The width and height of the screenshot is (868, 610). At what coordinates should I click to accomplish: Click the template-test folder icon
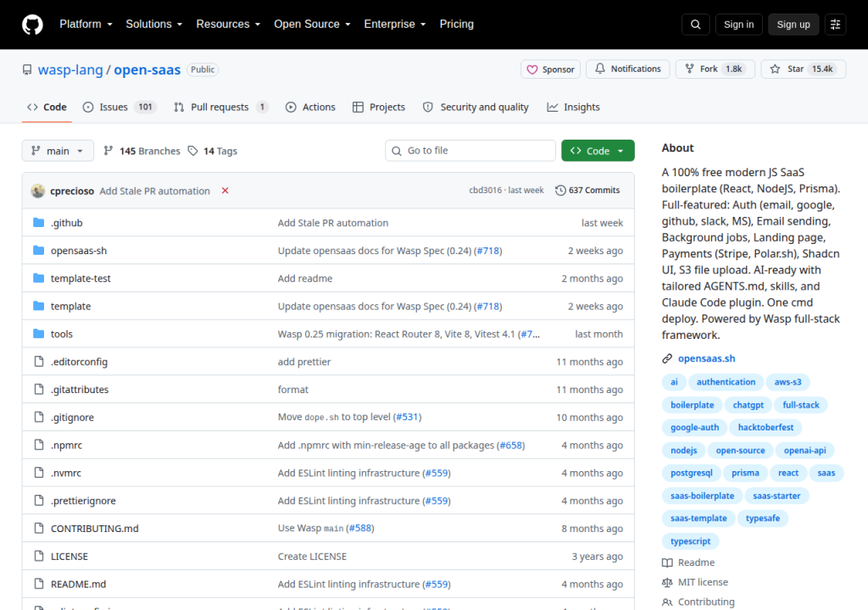click(38, 278)
